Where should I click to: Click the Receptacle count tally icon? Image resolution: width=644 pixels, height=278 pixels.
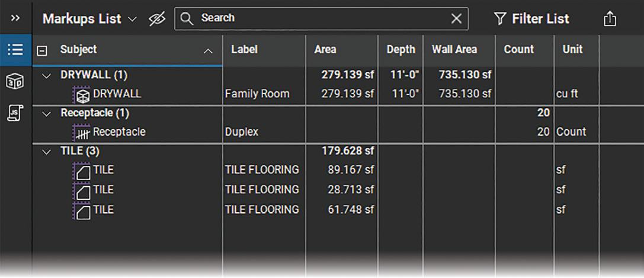[x=82, y=133]
